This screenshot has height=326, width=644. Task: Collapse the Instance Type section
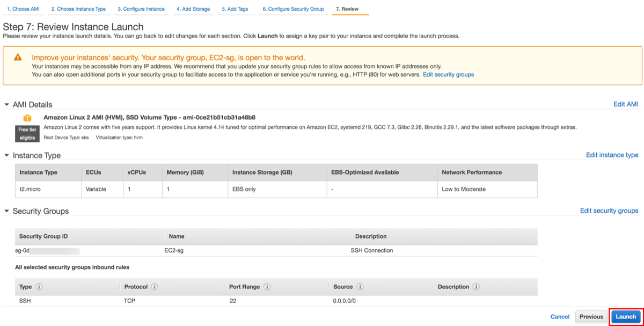tap(6, 155)
